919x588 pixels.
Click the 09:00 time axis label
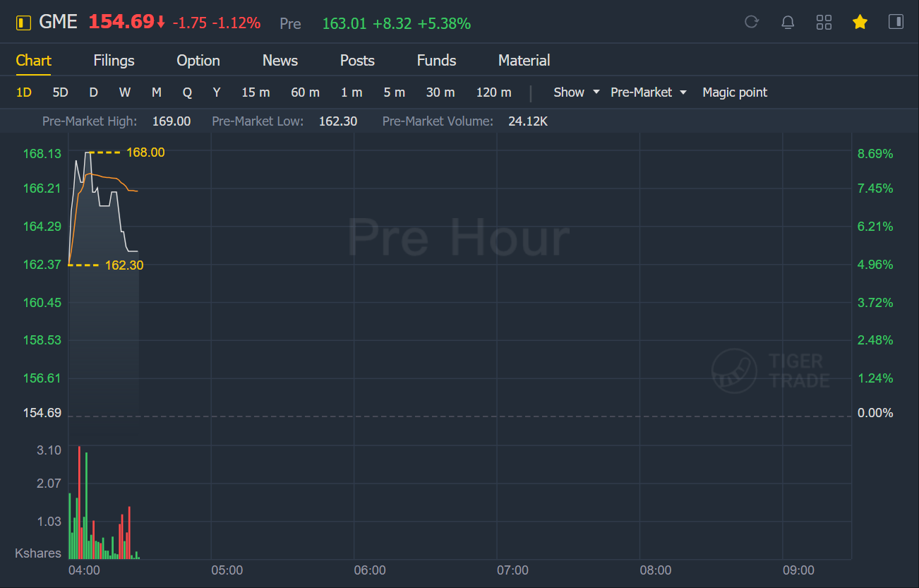click(x=798, y=570)
